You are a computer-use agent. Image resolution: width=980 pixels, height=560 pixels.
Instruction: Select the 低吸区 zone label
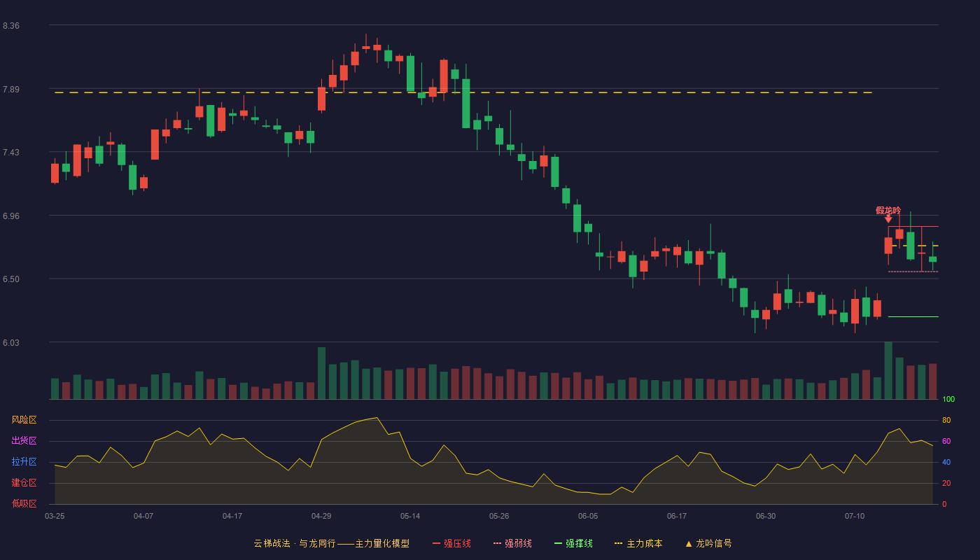24,503
